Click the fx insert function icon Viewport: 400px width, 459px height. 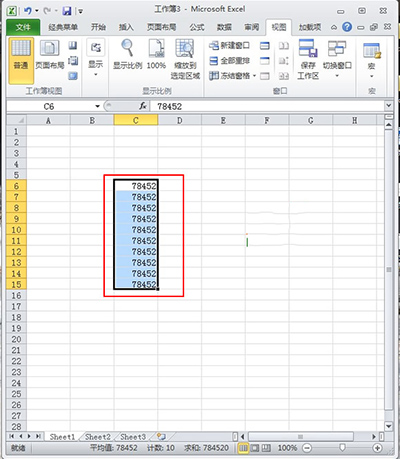[x=143, y=106]
